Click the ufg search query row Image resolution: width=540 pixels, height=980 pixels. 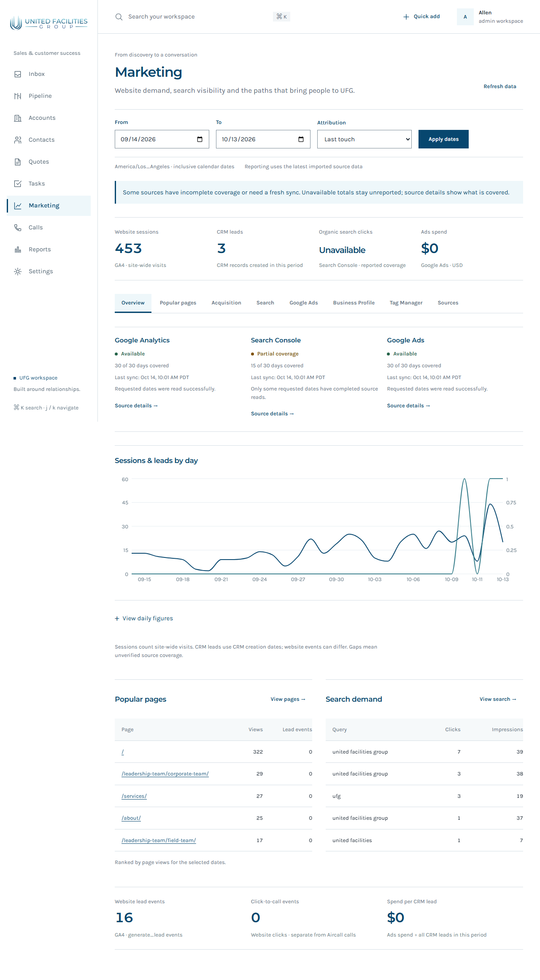tap(424, 796)
